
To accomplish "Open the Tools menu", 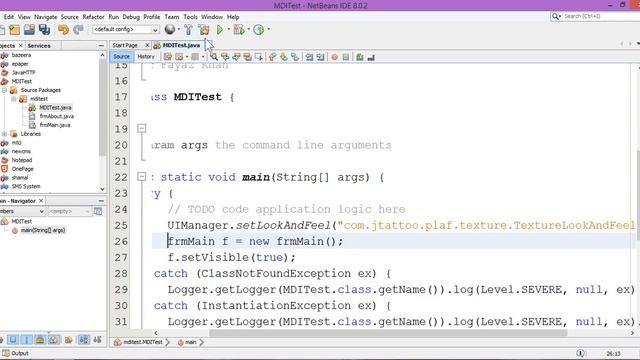I will 190,17.
